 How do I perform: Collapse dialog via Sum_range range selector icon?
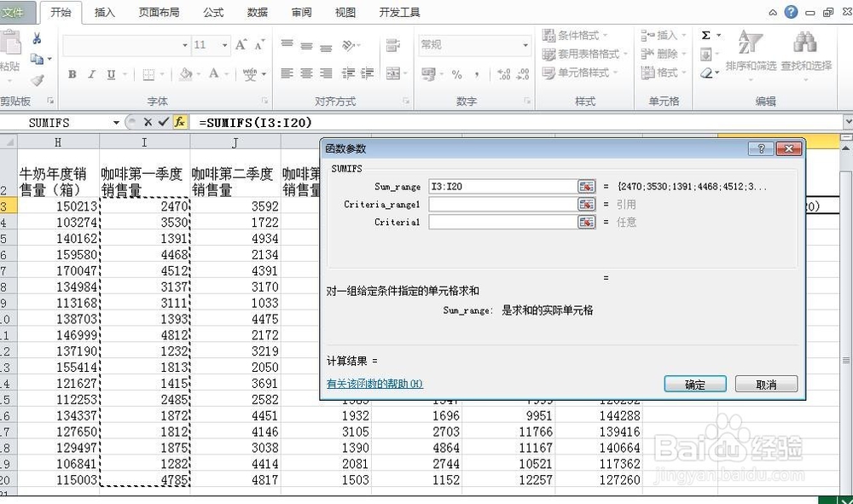tap(586, 185)
